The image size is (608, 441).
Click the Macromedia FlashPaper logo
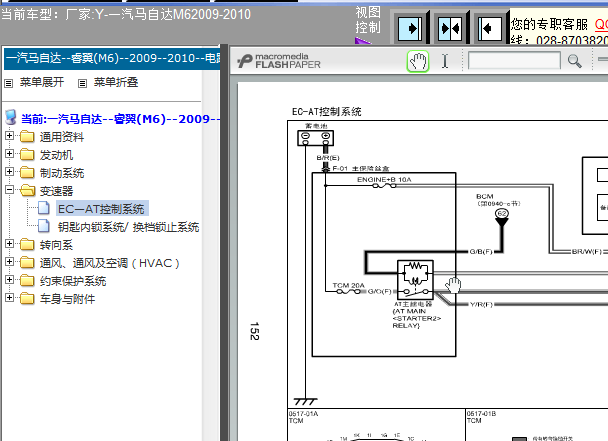279,61
